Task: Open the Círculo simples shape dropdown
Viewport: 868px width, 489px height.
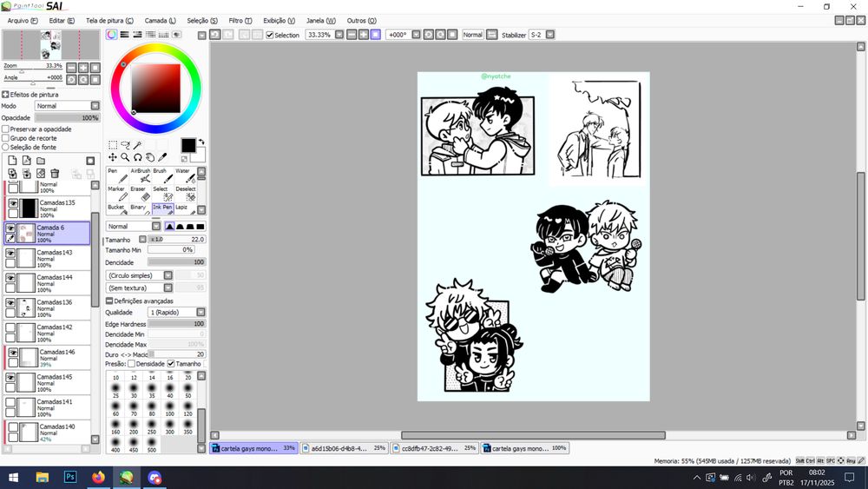Action: tap(168, 276)
